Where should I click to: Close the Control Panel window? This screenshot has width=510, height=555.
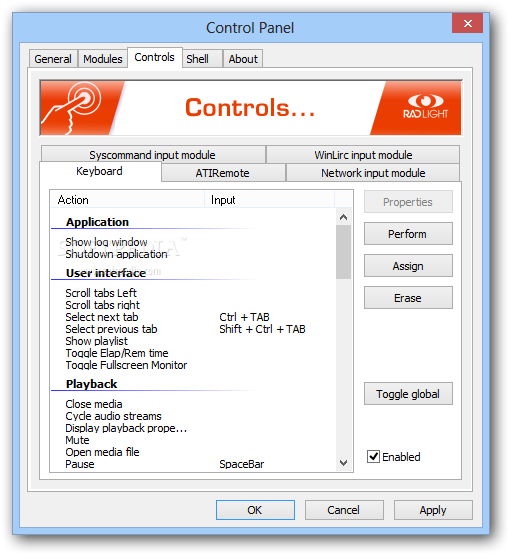coord(468,23)
